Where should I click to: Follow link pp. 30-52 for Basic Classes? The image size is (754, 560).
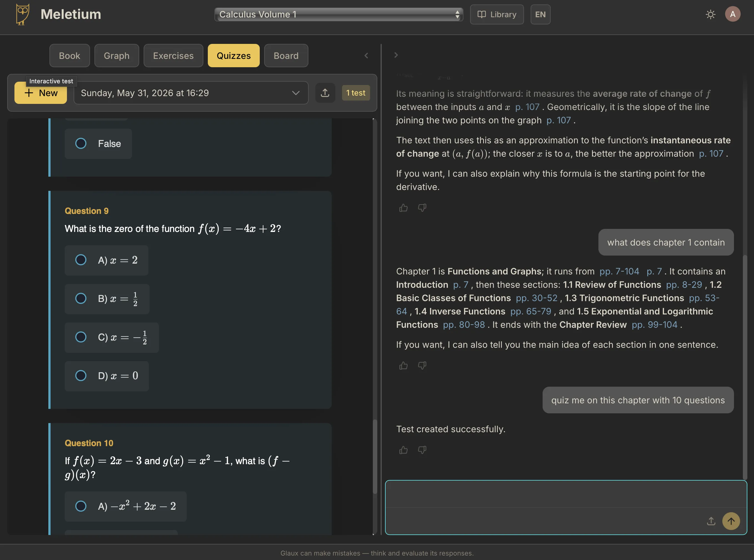(x=536, y=298)
